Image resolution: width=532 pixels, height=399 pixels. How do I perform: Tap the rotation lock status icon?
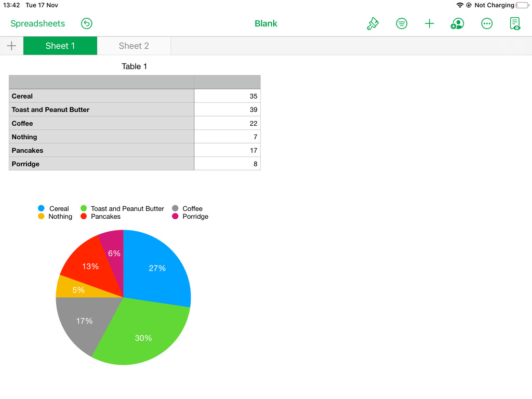[x=469, y=5]
